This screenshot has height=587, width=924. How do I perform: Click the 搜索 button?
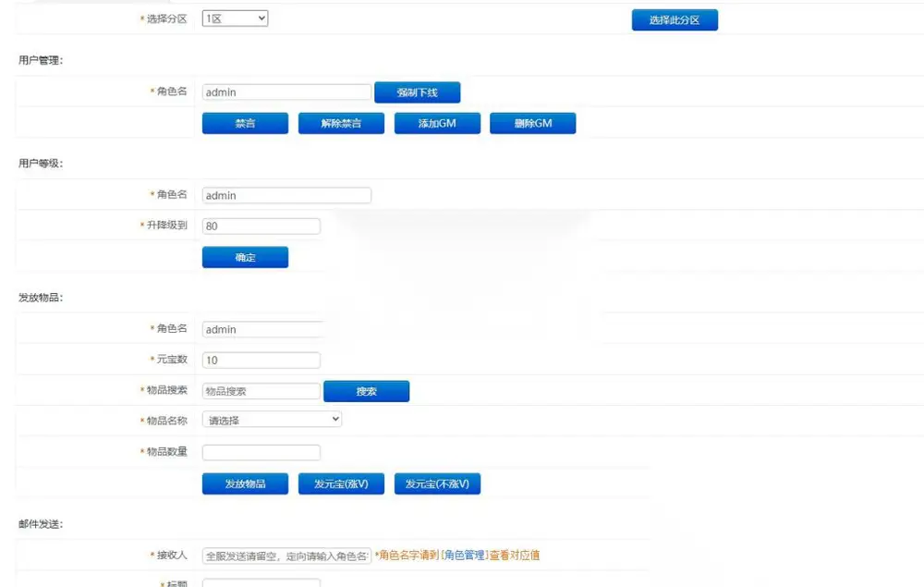[x=367, y=391]
